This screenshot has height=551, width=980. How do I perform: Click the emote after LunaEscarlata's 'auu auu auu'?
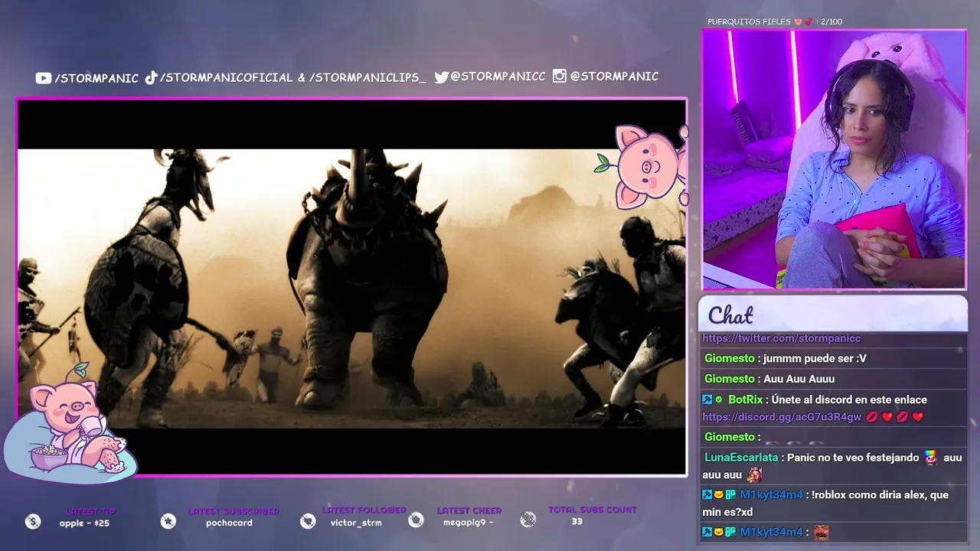pos(753,475)
